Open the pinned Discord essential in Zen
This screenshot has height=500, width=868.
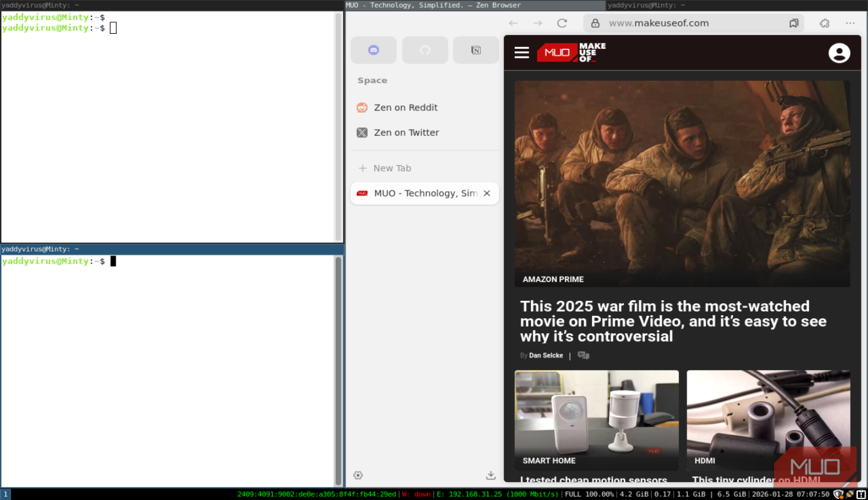click(x=373, y=50)
